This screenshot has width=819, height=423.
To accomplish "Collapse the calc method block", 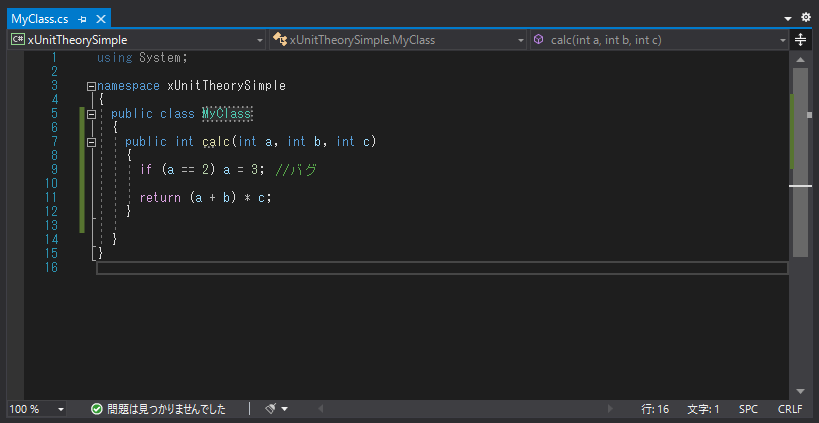I will pyautogui.click(x=91, y=142).
